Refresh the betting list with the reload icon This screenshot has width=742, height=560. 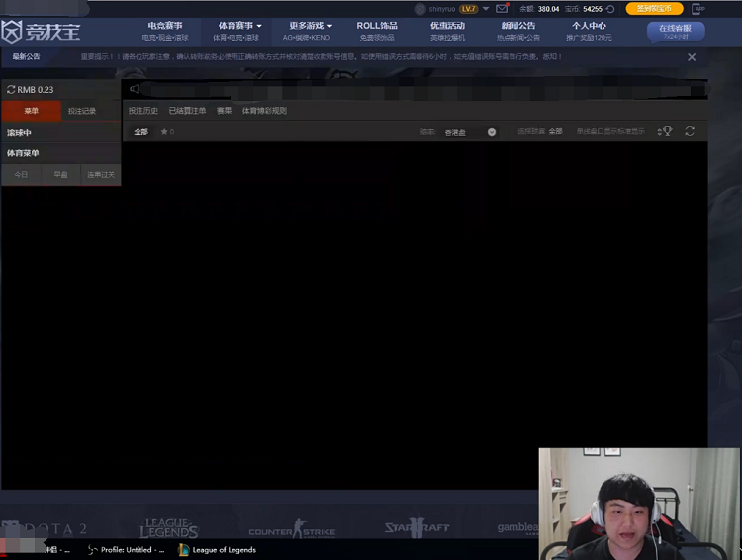point(690,131)
